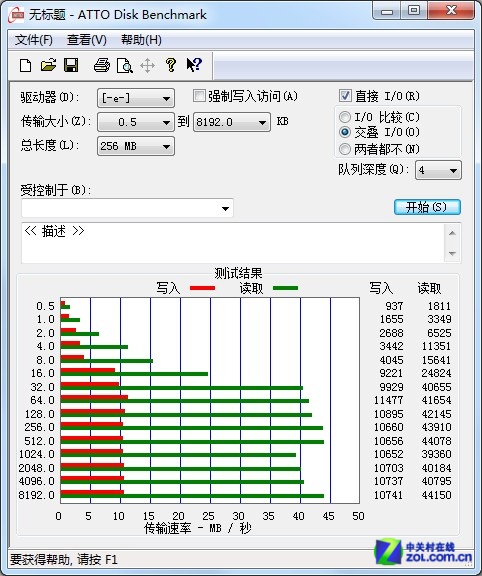Viewport: 482px width, 576px height.
Task: Click the New document toolbar icon
Action: click(x=25, y=66)
